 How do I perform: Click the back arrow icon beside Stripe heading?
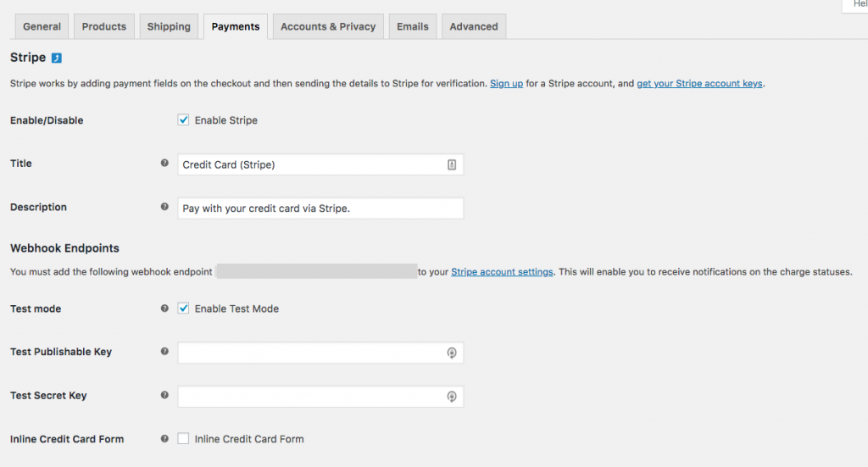pyautogui.click(x=57, y=58)
